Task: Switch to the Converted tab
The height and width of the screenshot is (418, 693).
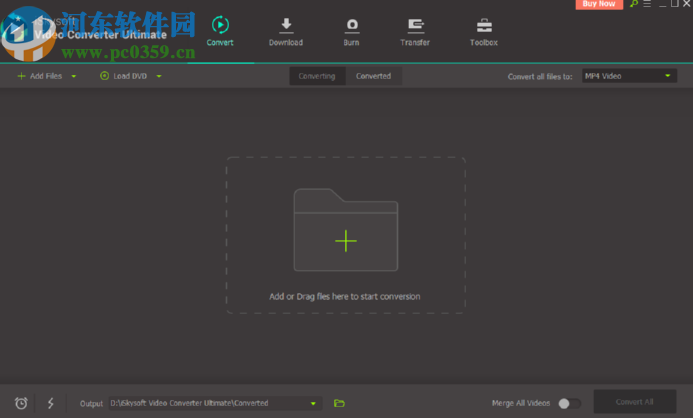Action: (x=373, y=76)
